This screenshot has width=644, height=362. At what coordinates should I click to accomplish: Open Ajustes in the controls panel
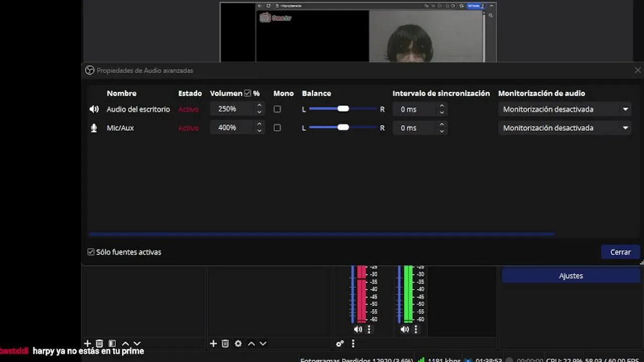pos(571,276)
